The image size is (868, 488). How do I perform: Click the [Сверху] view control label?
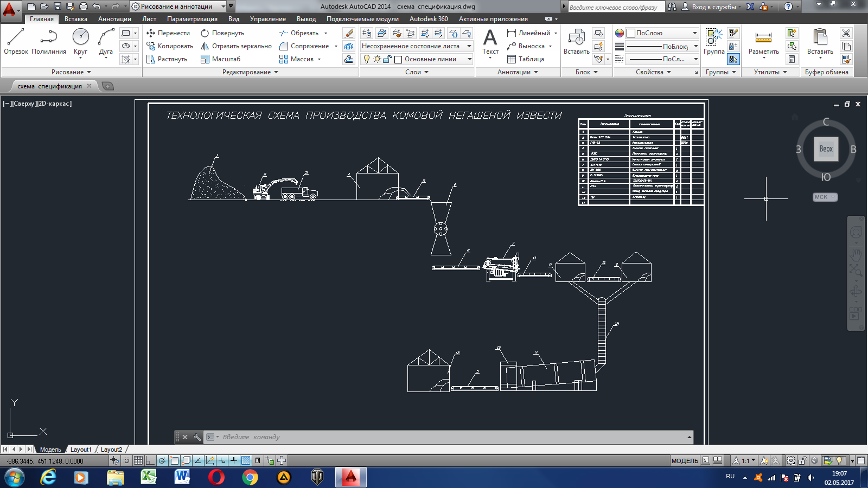pos(24,104)
